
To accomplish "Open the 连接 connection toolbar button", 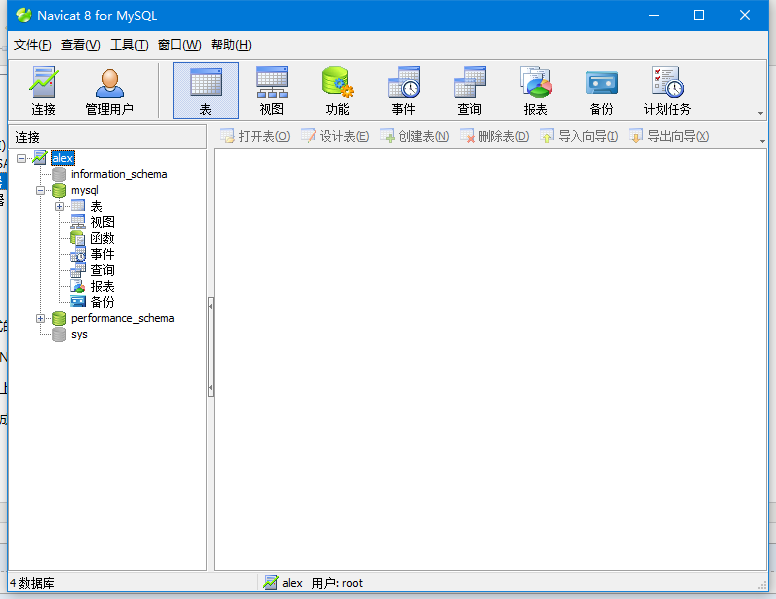I will pos(44,91).
